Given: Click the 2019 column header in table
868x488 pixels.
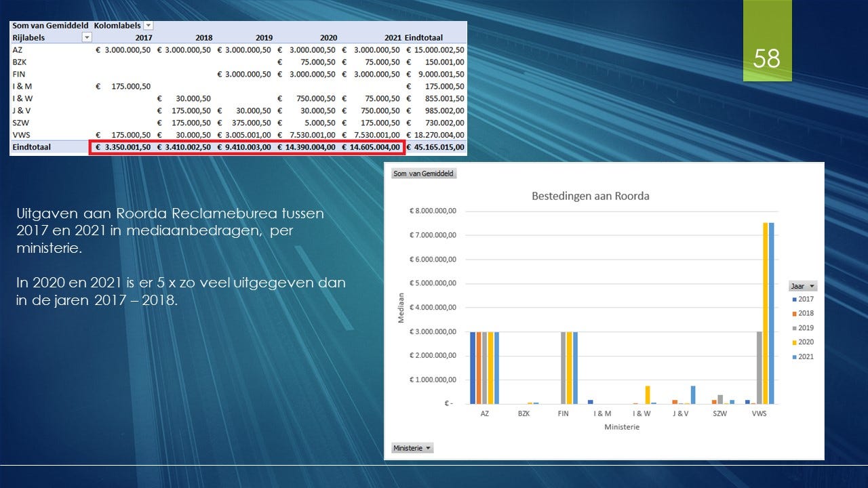Looking at the screenshot, I should click(x=264, y=37).
